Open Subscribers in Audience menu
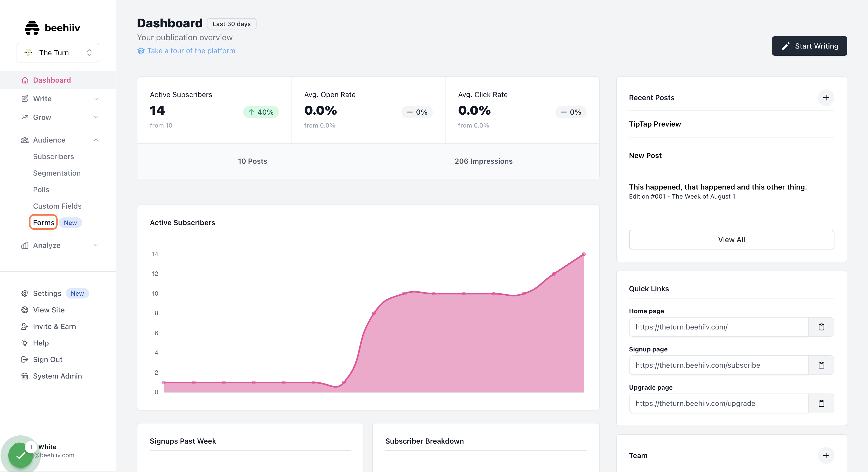The image size is (868, 472). pos(53,156)
